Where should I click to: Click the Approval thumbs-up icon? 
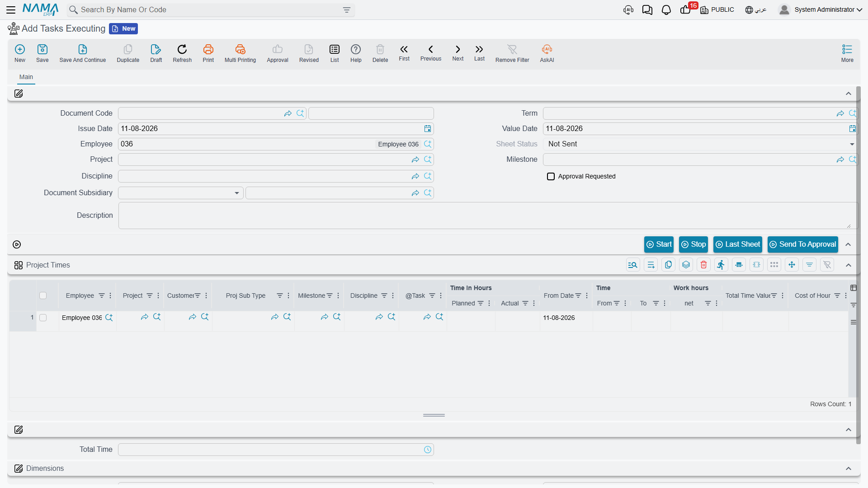(278, 49)
